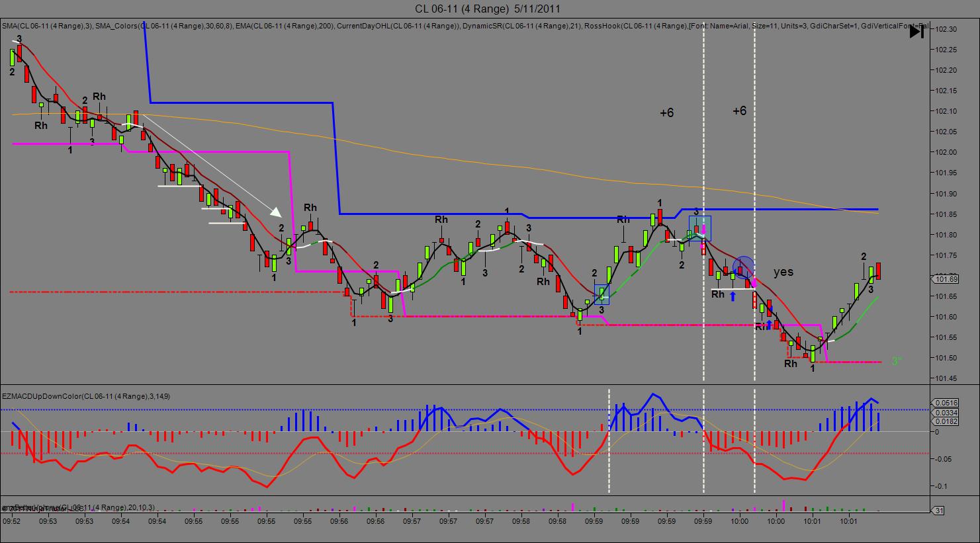980x543 pixels.
Task: Click the 101.85 price axis label
Action: (x=947, y=214)
